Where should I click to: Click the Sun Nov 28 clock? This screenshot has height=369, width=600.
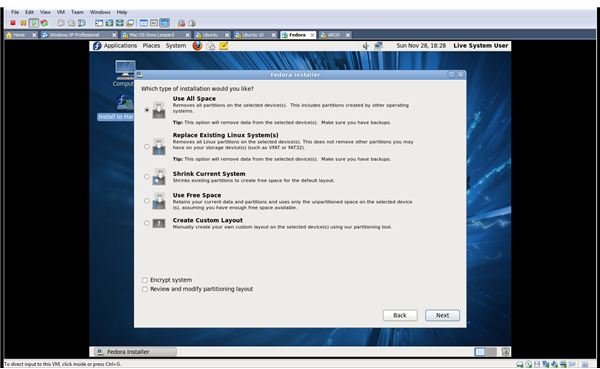click(x=421, y=46)
